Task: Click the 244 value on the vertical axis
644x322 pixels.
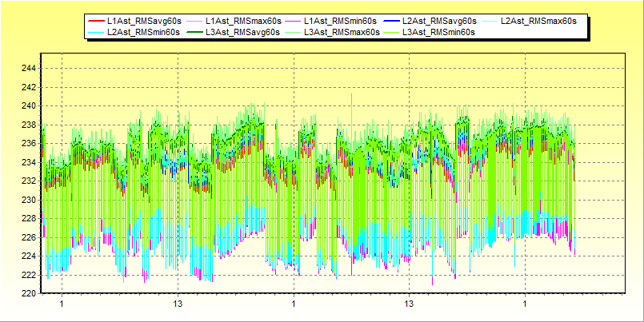Action: pos(29,68)
